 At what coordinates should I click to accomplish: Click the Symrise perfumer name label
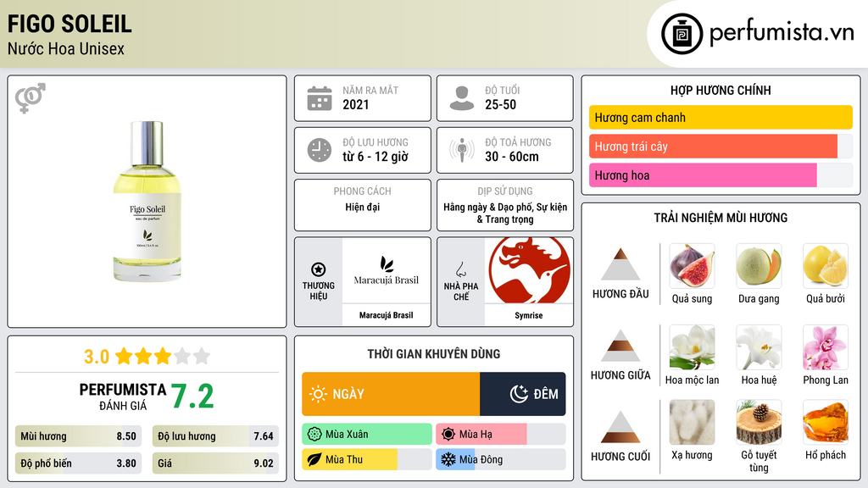pos(529,315)
